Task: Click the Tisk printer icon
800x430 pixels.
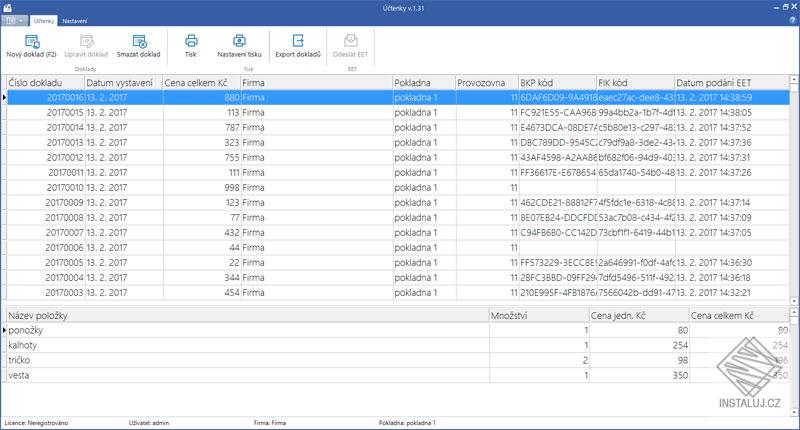Action: click(x=190, y=41)
